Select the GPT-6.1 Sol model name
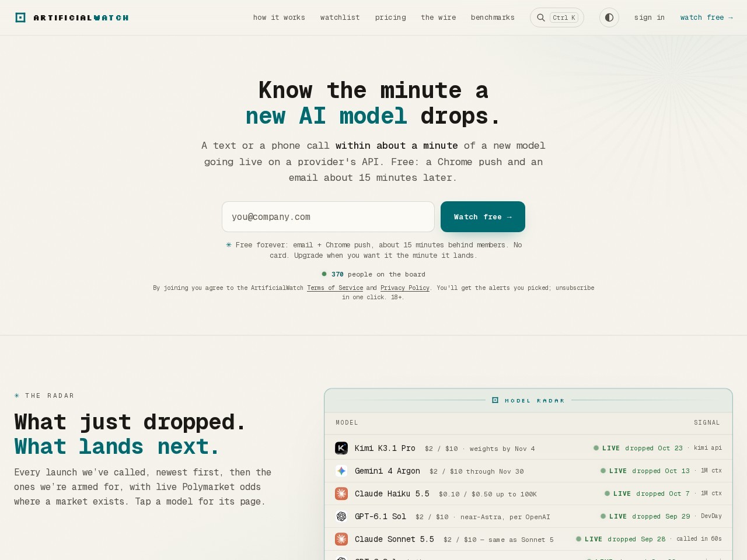Viewport: 747px width, 560px height. click(x=381, y=516)
